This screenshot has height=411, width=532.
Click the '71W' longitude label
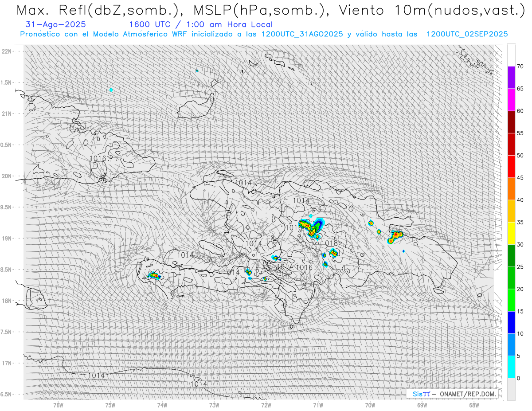point(318,405)
